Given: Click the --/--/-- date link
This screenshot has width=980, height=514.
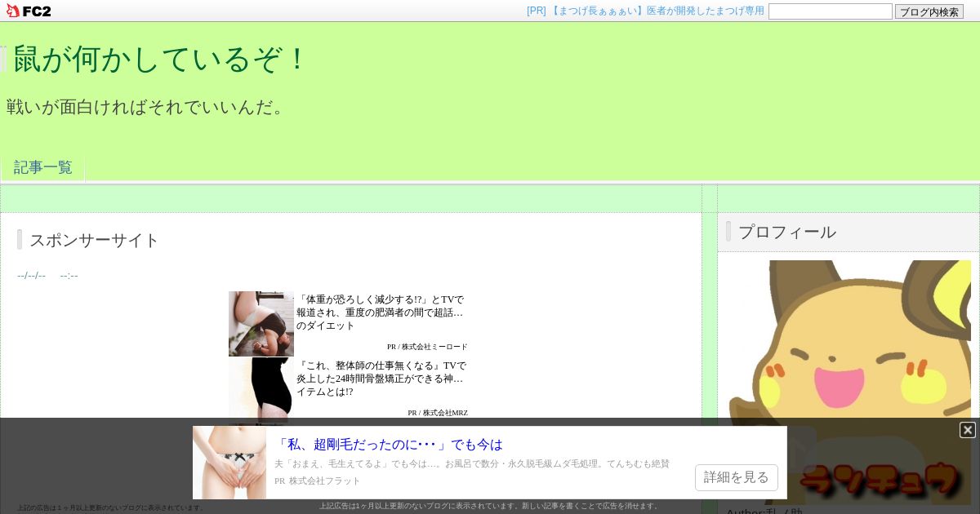Looking at the screenshot, I should (31, 276).
